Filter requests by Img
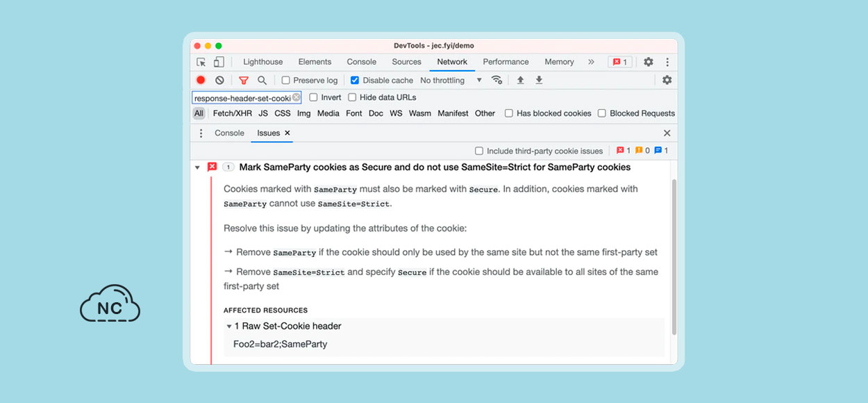This screenshot has width=868, height=403. pyautogui.click(x=304, y=113)
